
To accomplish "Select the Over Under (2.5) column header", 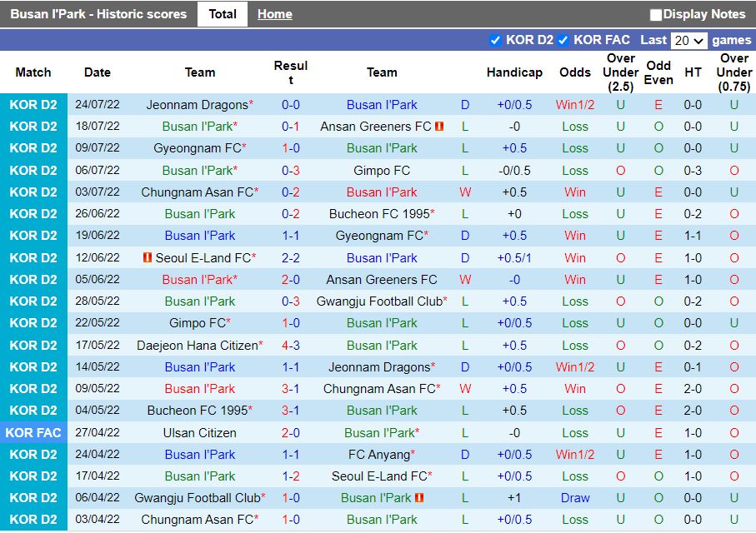I will tap(620, 72).
